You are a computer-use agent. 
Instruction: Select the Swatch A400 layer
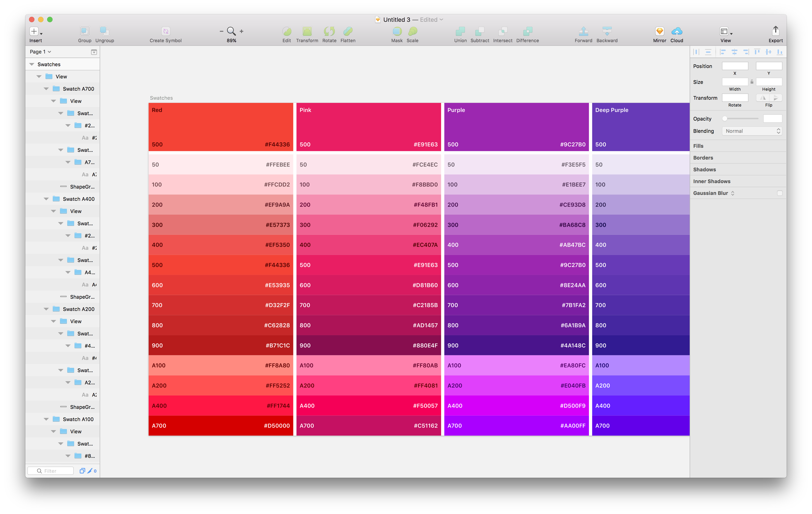(79, 199)
